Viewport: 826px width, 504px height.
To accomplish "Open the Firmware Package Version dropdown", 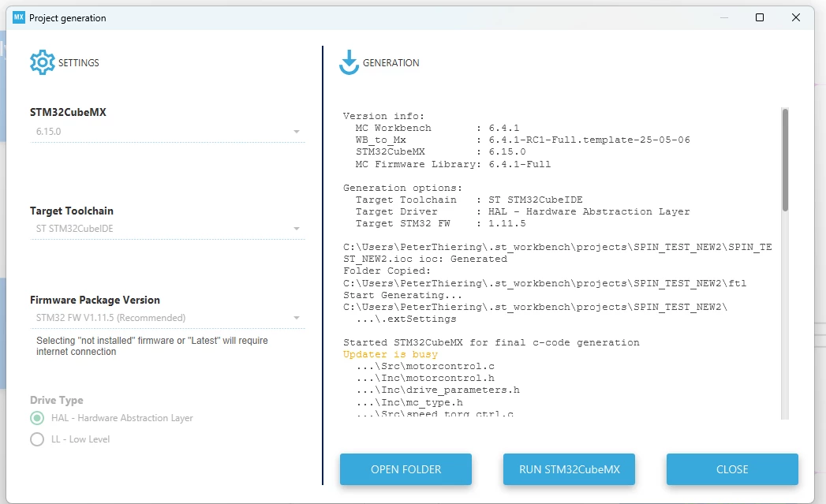I will coord(167,318).
